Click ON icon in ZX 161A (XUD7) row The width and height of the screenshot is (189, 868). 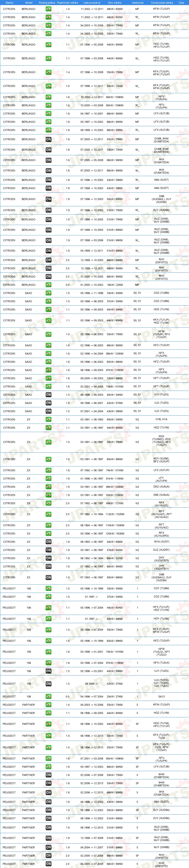tap(48, 542)
